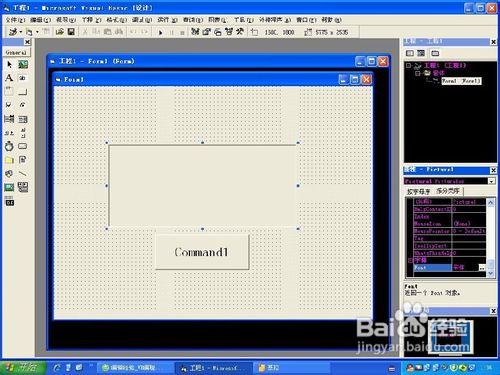
Task: Select the Timer control tool
Action: click(9, 146)
